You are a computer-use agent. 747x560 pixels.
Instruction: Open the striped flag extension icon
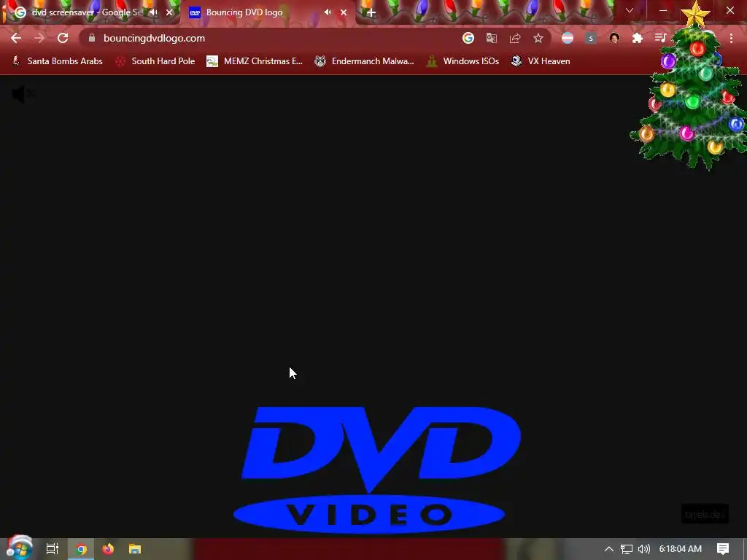568,38
